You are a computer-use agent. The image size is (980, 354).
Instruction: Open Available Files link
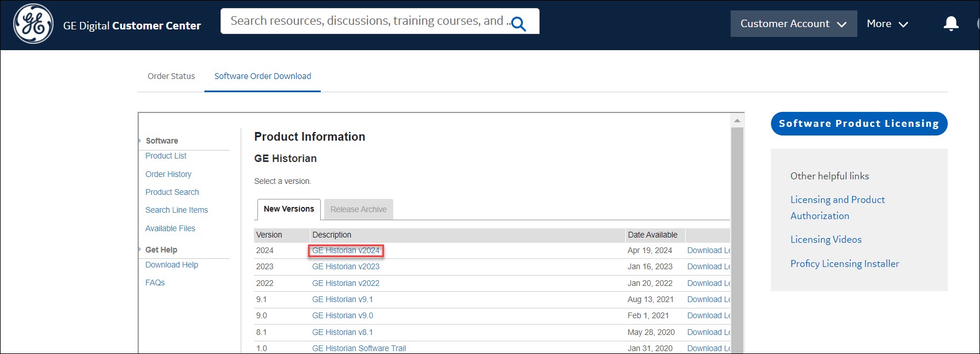click(x=170, y=228)
